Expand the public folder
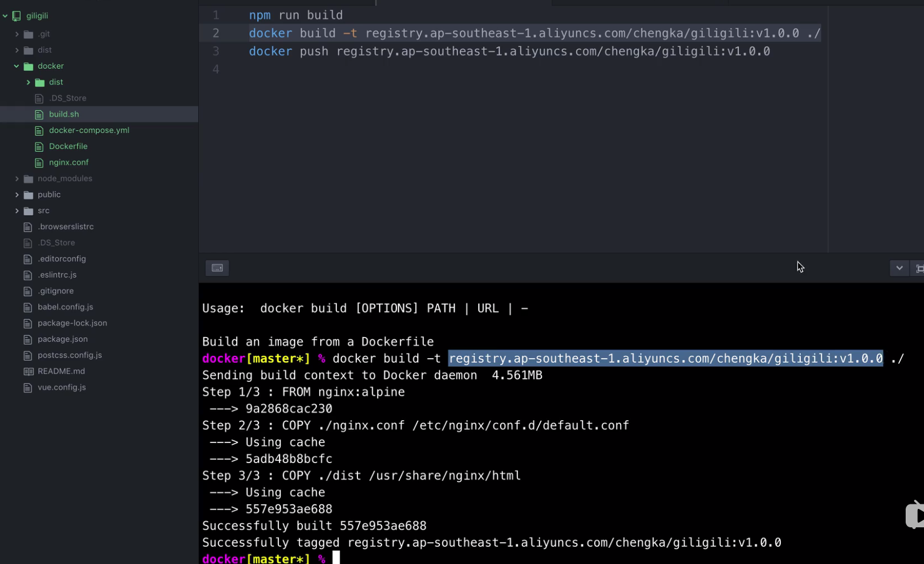Screen dimensions: 924x564 (x=17, y=195)
